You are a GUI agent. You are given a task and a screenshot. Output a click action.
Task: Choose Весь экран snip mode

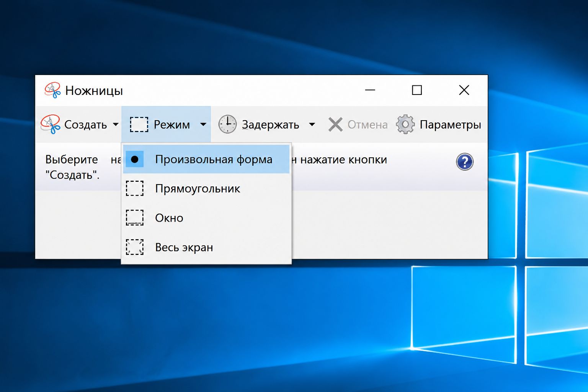206,247
